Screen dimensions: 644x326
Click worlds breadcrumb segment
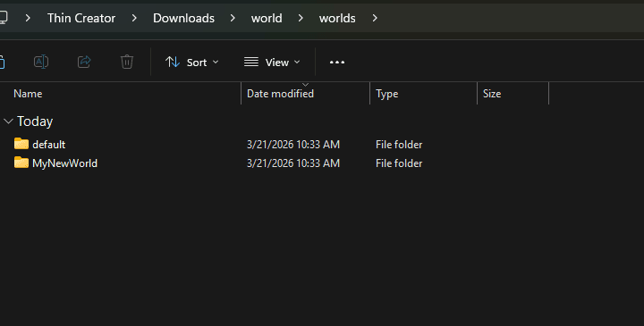click(x=337, y=18)
